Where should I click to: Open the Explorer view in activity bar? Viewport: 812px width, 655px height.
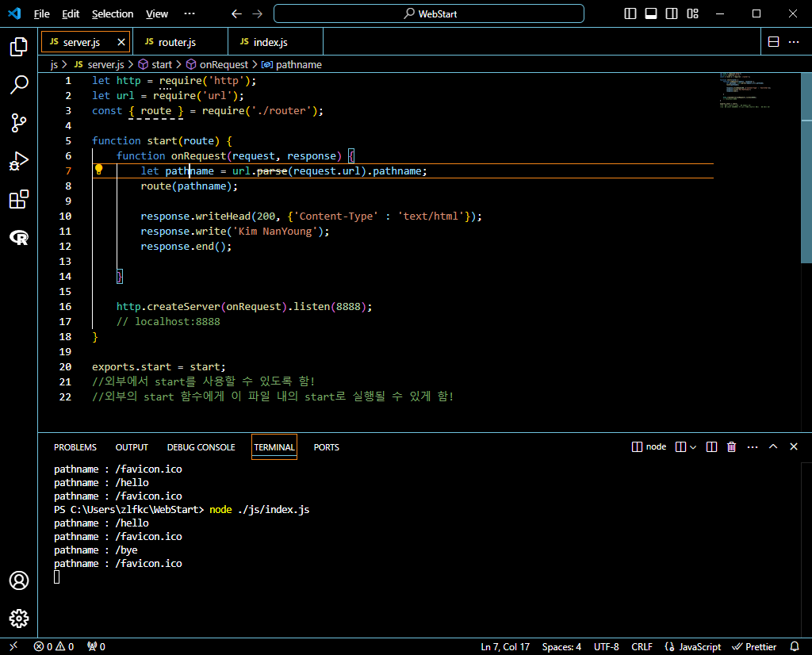pos(19,47)
